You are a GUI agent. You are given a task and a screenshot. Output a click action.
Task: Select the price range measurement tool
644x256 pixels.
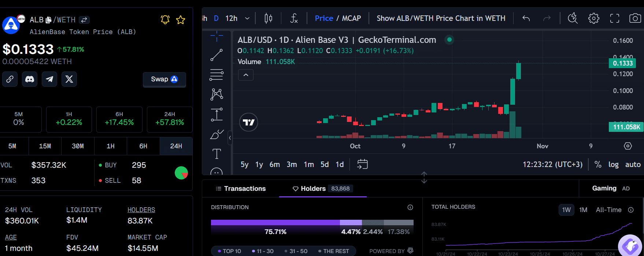217,115
